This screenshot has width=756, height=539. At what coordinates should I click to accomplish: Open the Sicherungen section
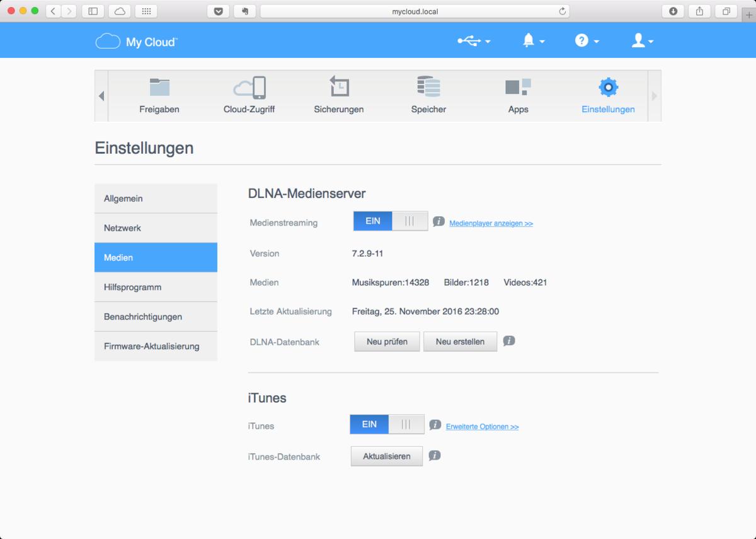(x=339, y=96)
